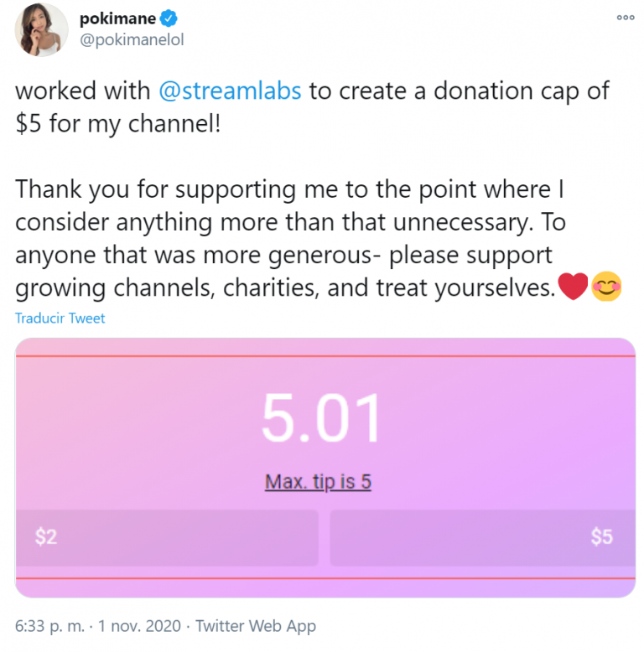Open the @streamlabs mention link
Image resolution: width=644 pixels, height=652 pixels.
click(230, 91)
